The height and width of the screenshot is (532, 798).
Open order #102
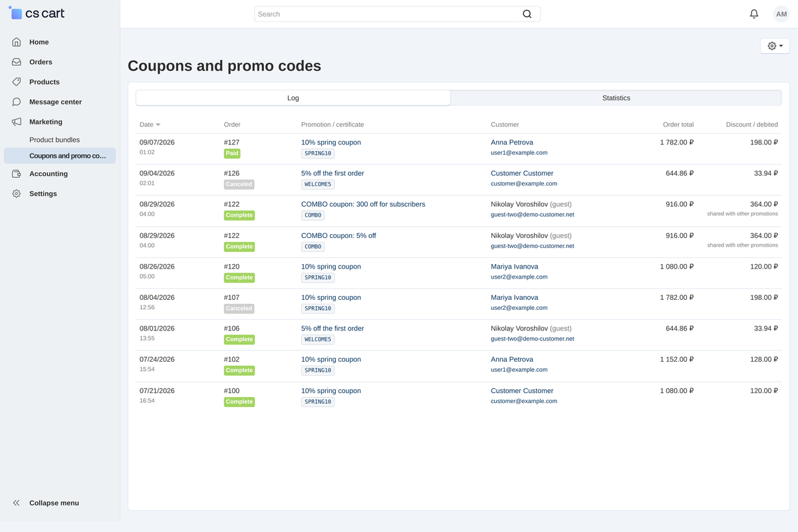231,359
